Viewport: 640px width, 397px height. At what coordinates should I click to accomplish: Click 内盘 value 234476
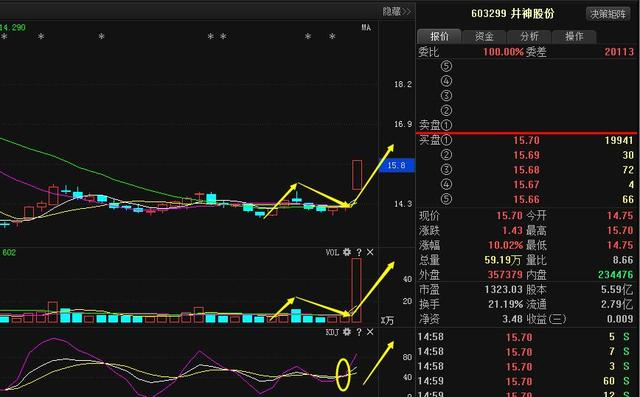[x=616, y=275]
